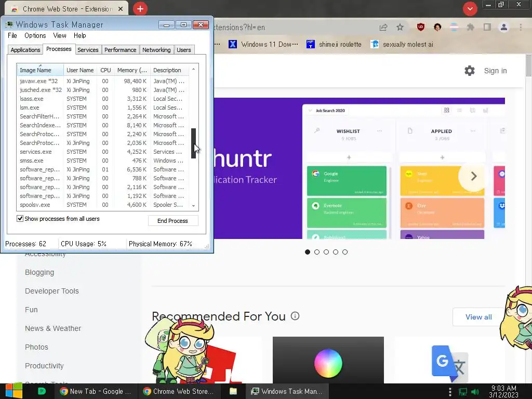Switch to the Applications tab

tap(25, 50)
